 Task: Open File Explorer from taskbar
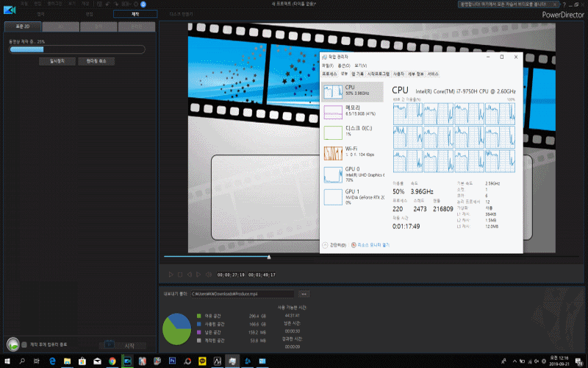coord(67,361)
